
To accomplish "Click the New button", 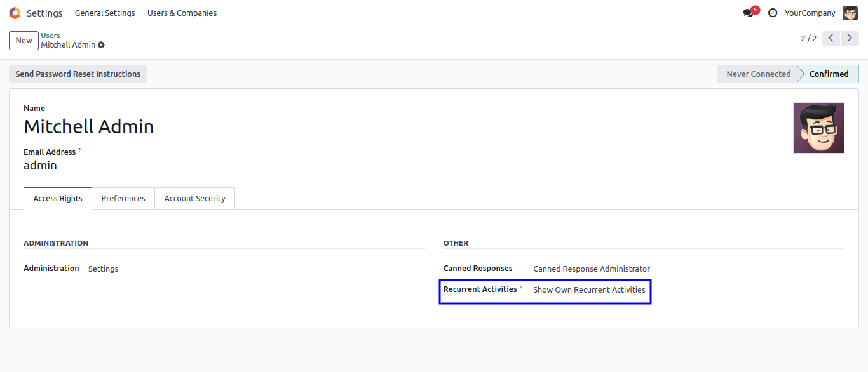I will [x=24, y=41].
